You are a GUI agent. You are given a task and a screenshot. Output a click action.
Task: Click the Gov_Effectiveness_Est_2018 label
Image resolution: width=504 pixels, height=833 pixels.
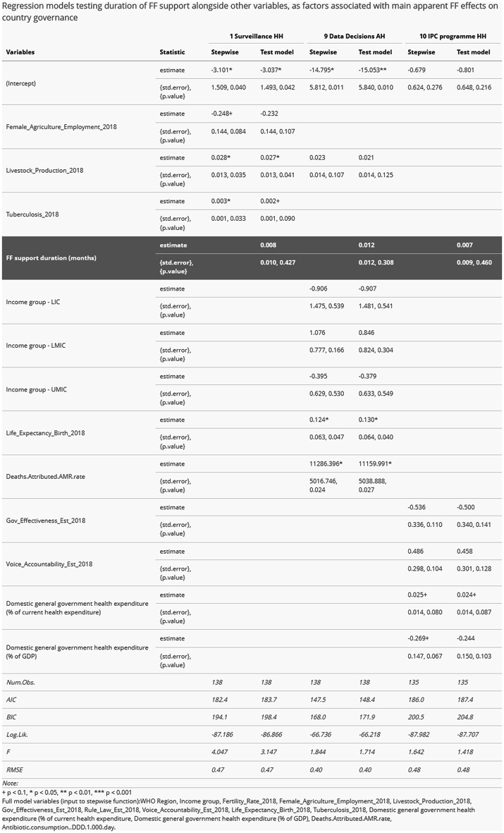[46, 521]
